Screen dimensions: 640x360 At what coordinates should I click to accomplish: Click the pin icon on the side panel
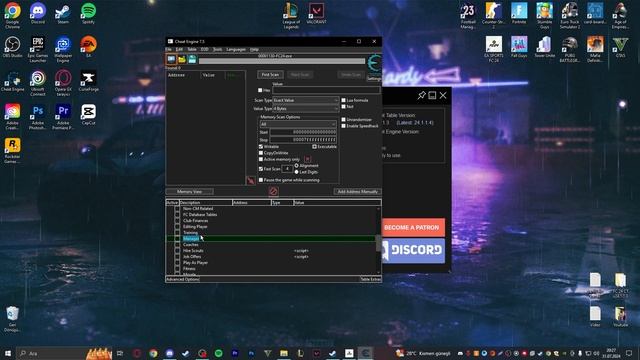click(x=421, y=96)
